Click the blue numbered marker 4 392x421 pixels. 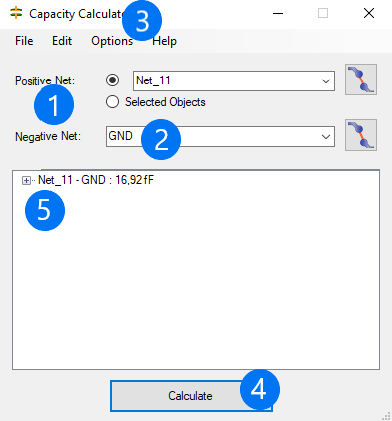click(260, 389)
